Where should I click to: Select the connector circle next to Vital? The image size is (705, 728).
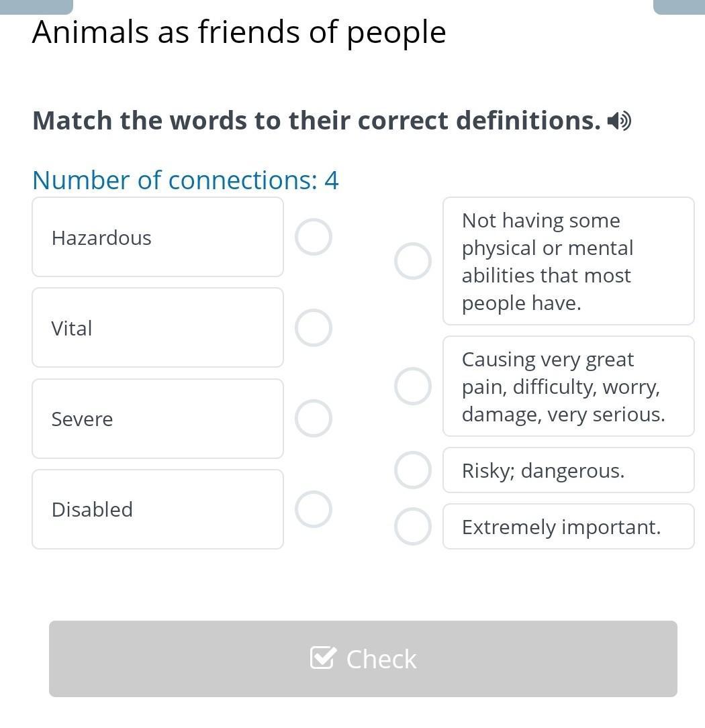point(314,328)
